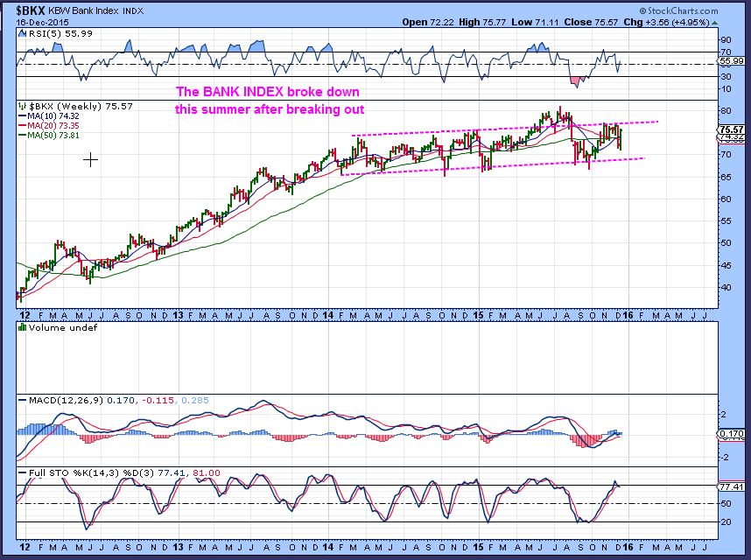Screen dimensions: 751x560
Task: Click the green up-arrow change indicator
Action: pyautogui.click(x=714, y=23)
